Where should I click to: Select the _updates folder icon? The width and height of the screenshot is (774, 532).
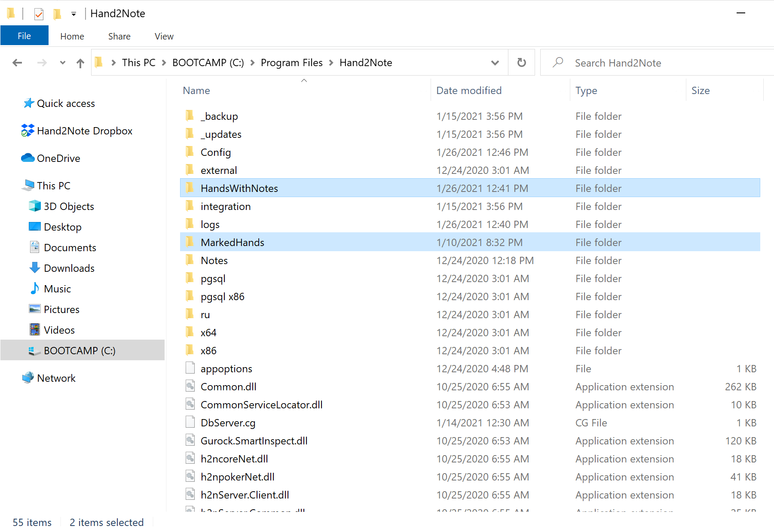(190, 134)
